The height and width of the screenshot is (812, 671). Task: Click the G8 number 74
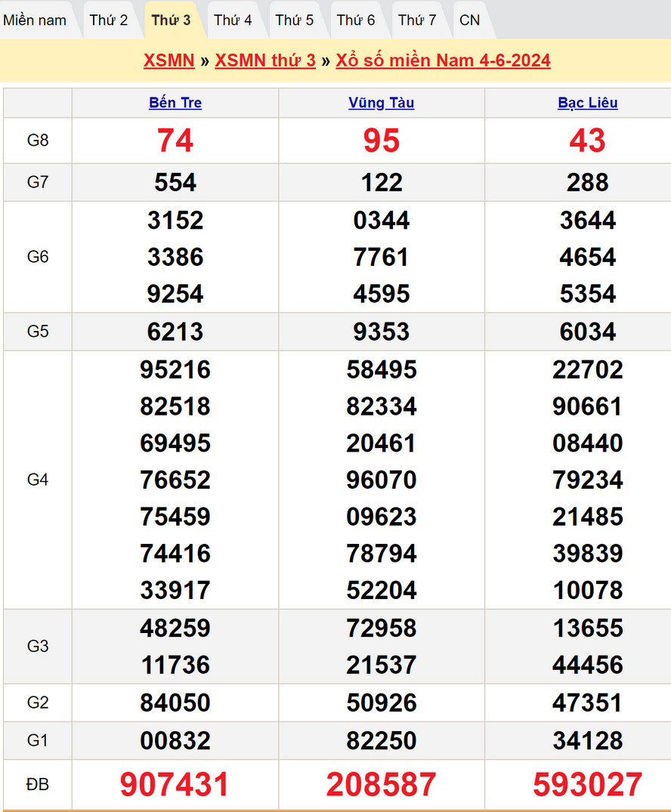pyautogui.click(x=175, y=140)
